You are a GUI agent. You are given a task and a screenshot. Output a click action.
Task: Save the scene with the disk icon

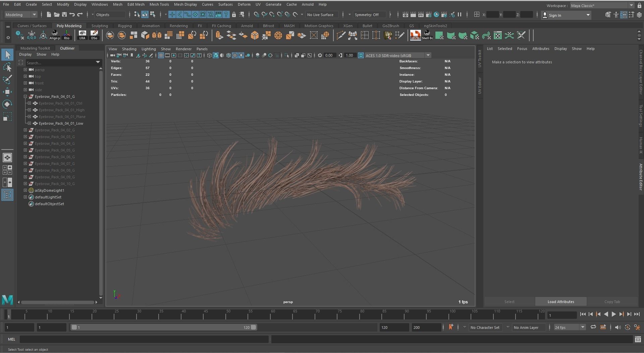click(x=64, y=14)
